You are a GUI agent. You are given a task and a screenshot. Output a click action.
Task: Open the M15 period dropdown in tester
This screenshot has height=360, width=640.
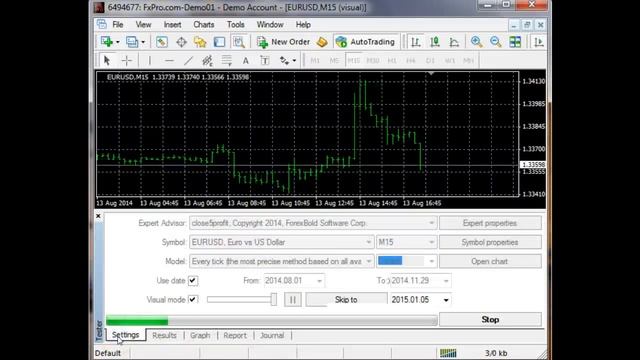(431, 242)
